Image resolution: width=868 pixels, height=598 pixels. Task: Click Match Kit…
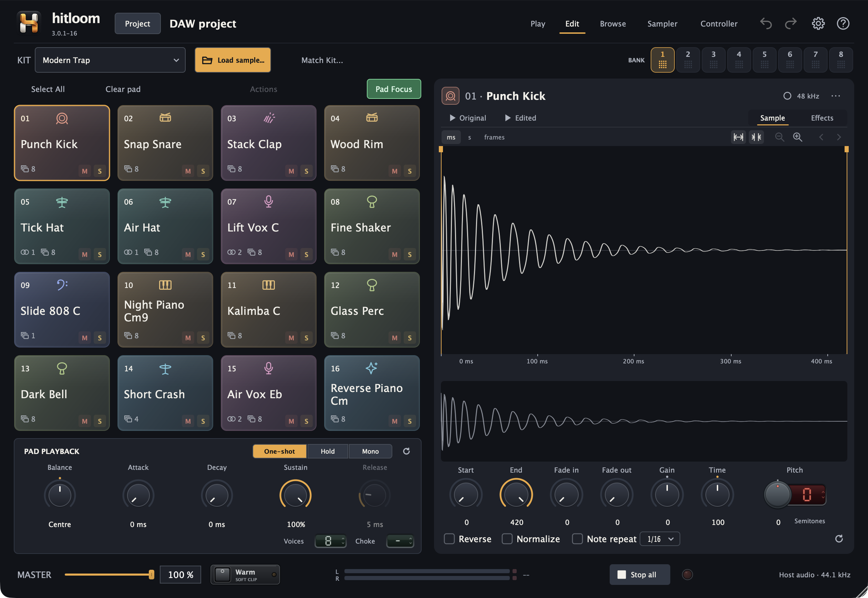pos(322,60)
